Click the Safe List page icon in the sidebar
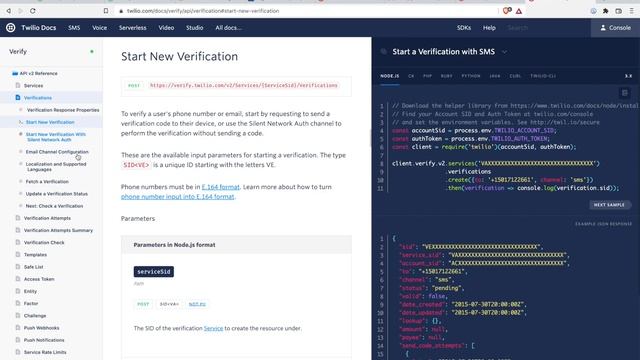 tap(18, 267)
